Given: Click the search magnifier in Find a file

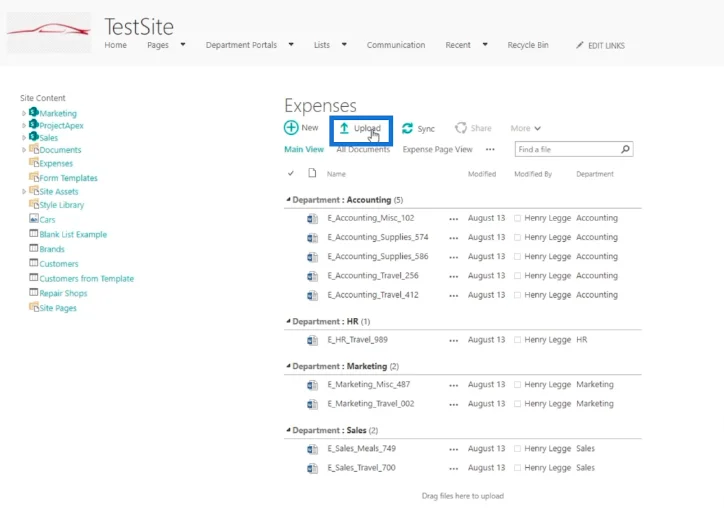Looking at the screenshot, I should click(625, 149).
